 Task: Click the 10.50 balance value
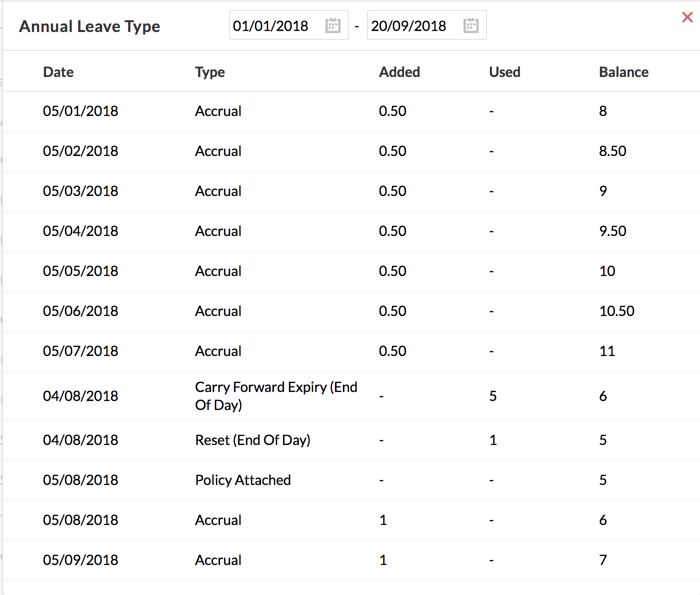(616, 311)
